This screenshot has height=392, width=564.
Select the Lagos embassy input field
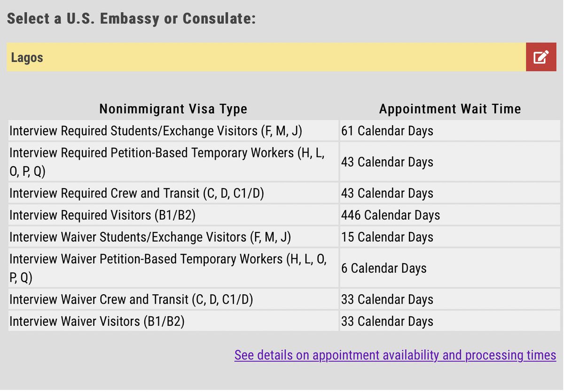[x=266, y=57]
